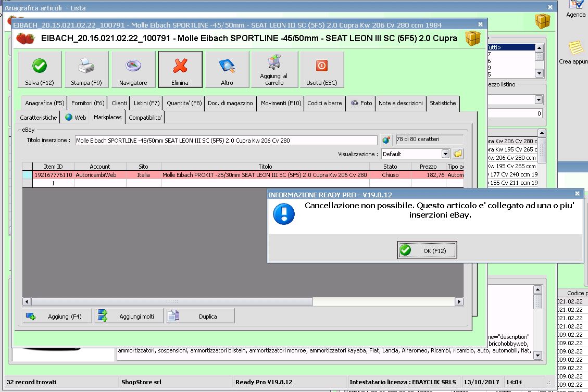
Task: Click the numeric field showing 0
Action: click(515, 113)
